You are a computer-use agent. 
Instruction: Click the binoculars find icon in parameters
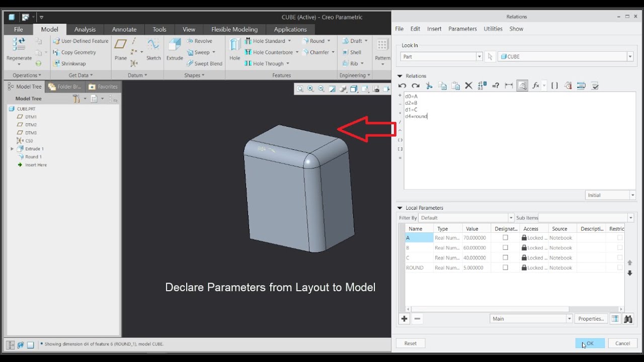627,319
